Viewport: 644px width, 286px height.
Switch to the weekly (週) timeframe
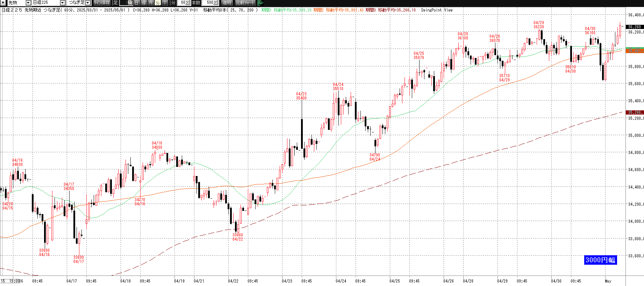[x=144, y=3]
